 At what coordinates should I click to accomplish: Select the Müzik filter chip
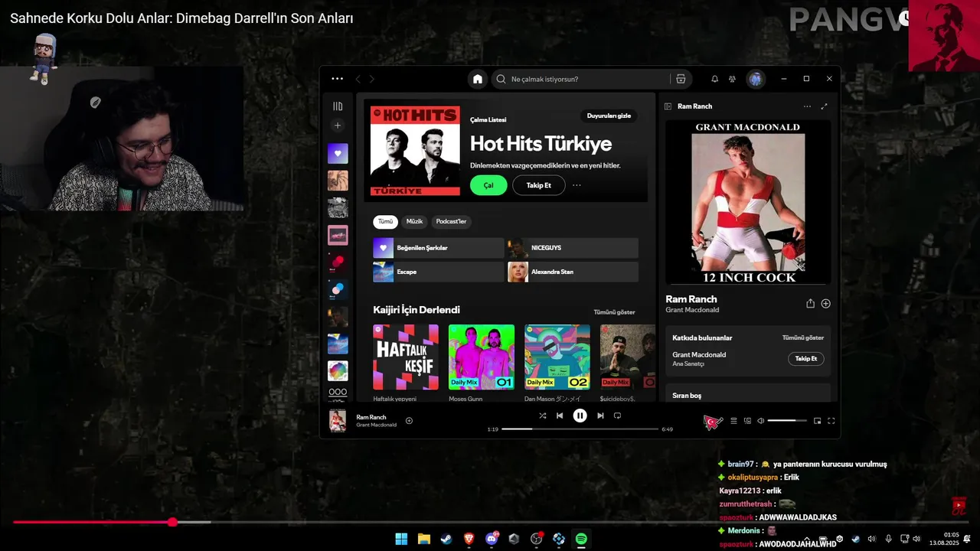click(414, 221)
